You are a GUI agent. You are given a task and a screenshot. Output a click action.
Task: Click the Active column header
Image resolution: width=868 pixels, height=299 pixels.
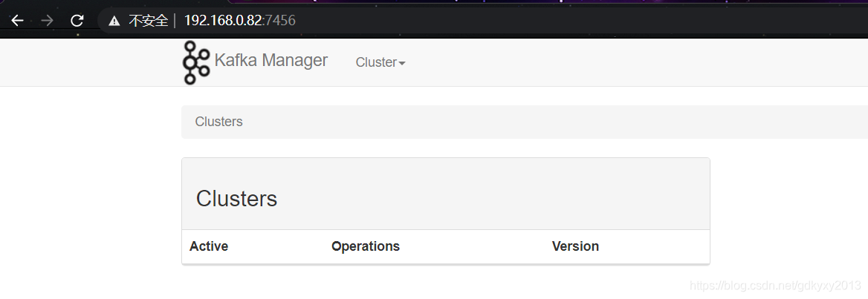(209, 246)
